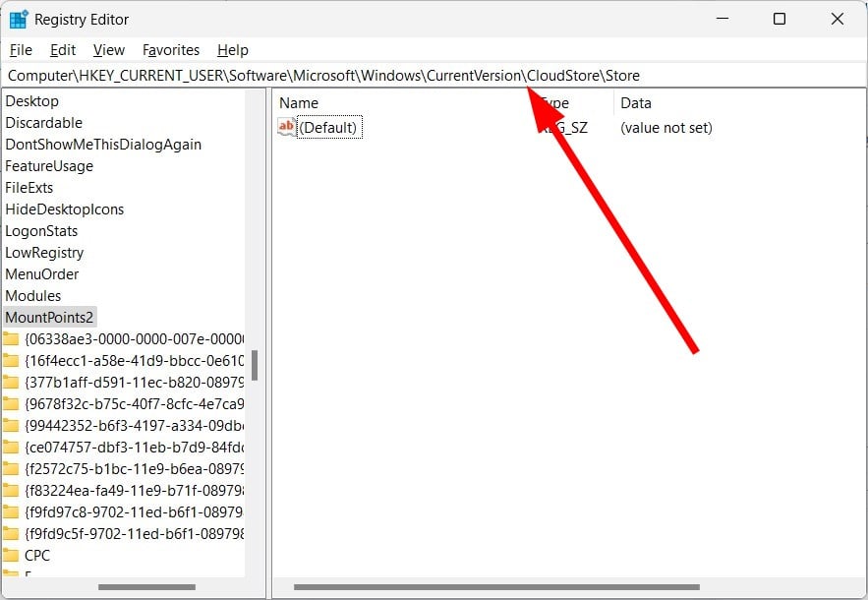Viewport: 868px width, 600px height.
Task: Select the CPC subkey name
Action: (37, 555)
